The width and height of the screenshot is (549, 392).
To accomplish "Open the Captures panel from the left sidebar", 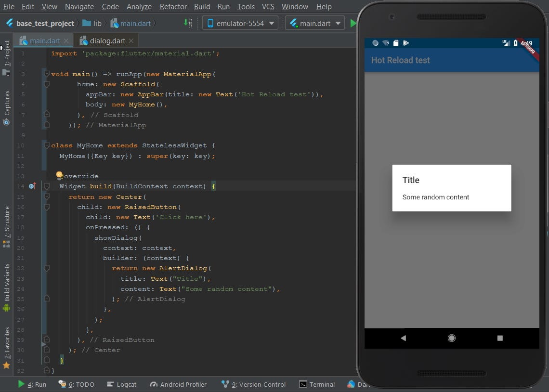I will (x=6, y=105).
